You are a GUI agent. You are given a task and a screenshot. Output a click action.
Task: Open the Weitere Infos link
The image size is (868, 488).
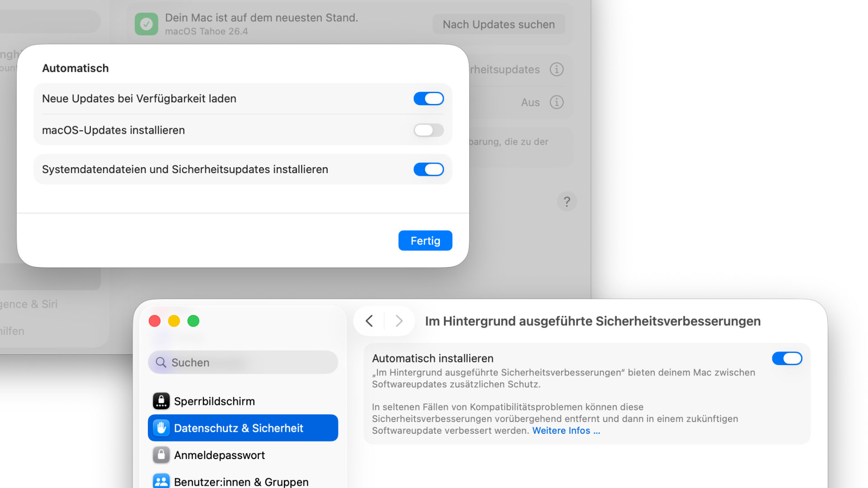click(x=566, y=431)
